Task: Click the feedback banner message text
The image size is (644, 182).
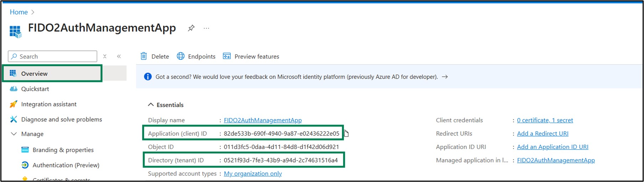Action: (x=297, y=77)
